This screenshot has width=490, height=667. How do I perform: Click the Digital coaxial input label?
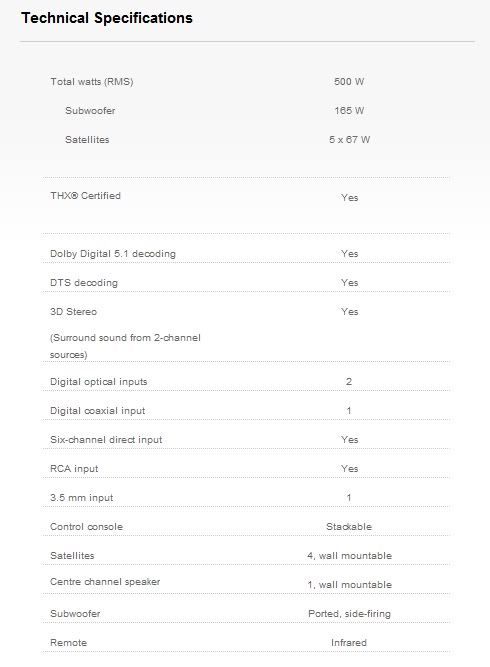(x=97, y=410)
